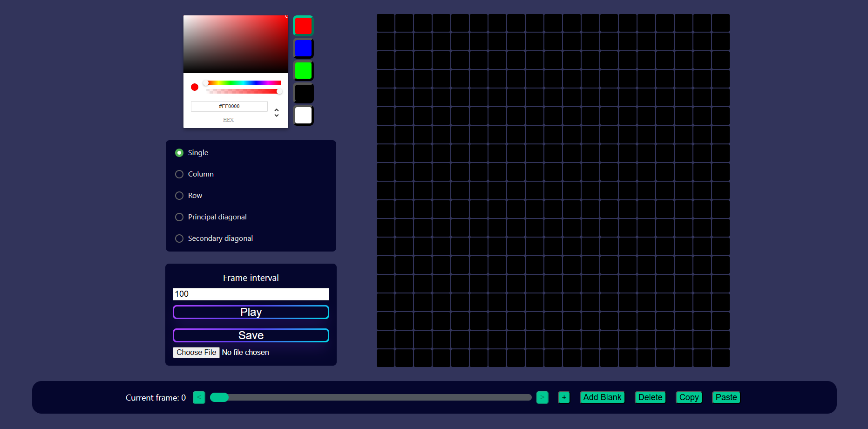This screenshot has width=868, height=429.
Task: Pick the blue preset color swatch
Action: tap(303, 48)
